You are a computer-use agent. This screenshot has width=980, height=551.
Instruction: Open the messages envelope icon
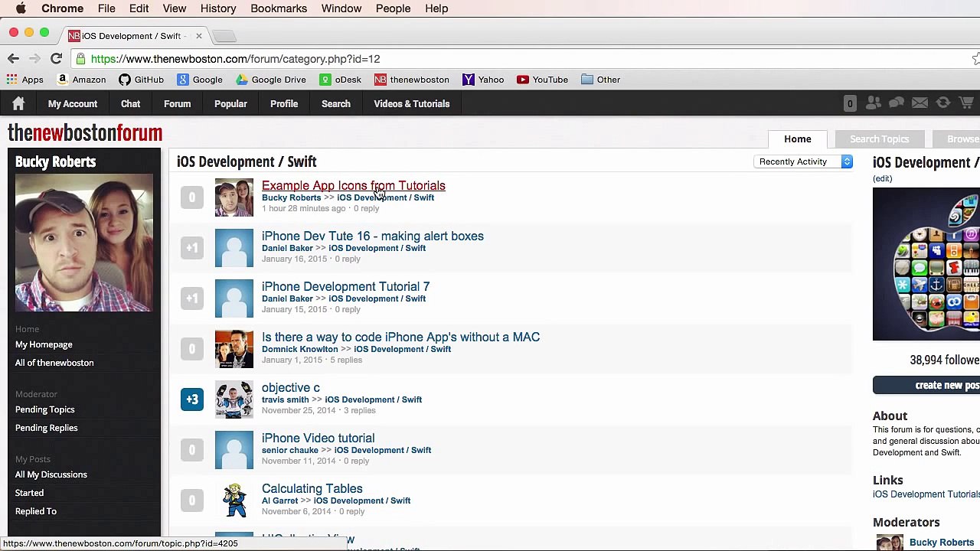coord(920,103)
